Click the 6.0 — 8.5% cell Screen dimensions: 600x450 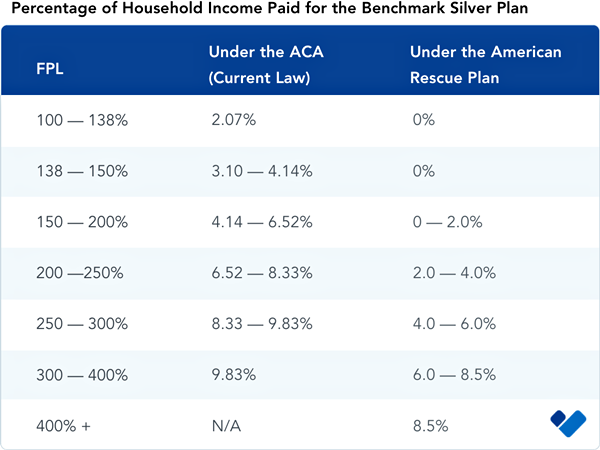pyautogui.click(x=453, y=375)
